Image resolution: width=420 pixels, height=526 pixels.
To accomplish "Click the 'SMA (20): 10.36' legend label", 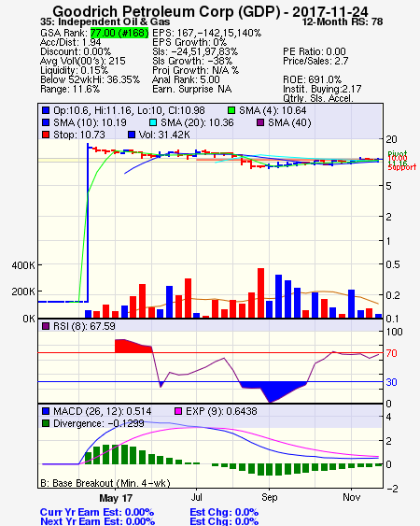I will tap(197, 122).
